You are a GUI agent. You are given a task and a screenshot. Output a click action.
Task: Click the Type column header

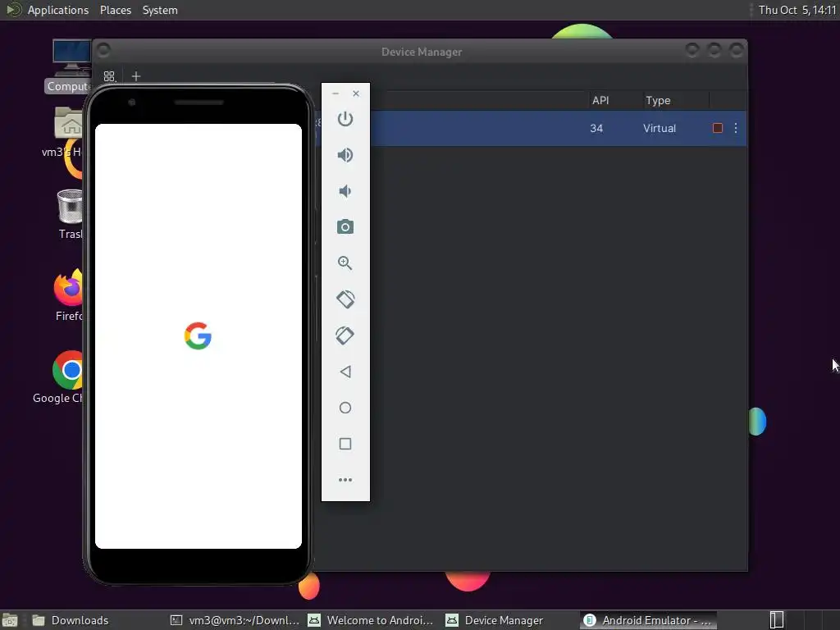(x=658, y=100)
